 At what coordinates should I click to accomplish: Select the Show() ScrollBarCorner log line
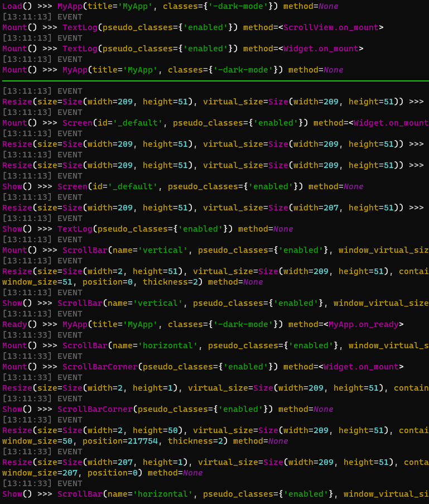[168, 409]
